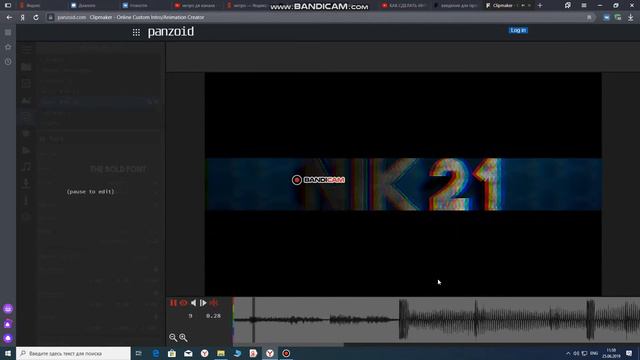Click the timeline horizontal scrollbar
The image size is (640, 360).
(288, 344)
